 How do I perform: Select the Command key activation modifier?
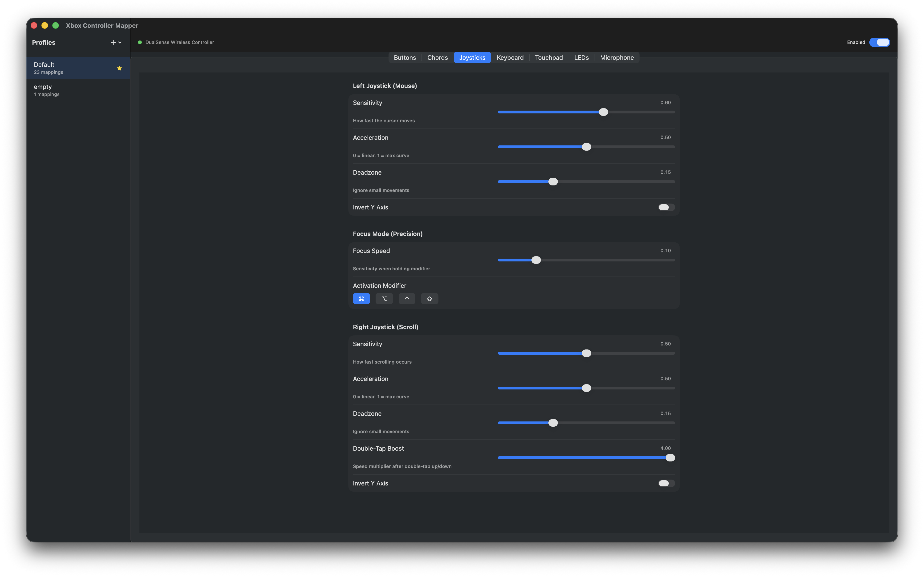point(361,298)
